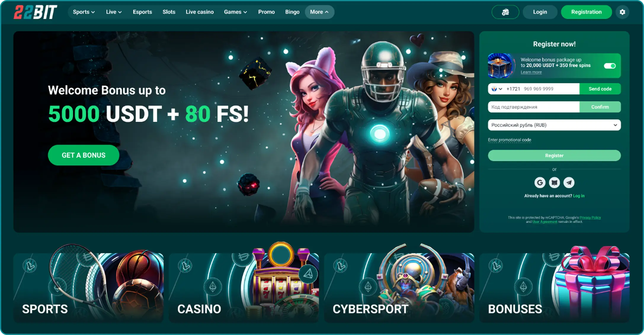Collapse the More menu
Image resolution: width=644 pixels, height=335 pixels.
click(x=319, y=12)
